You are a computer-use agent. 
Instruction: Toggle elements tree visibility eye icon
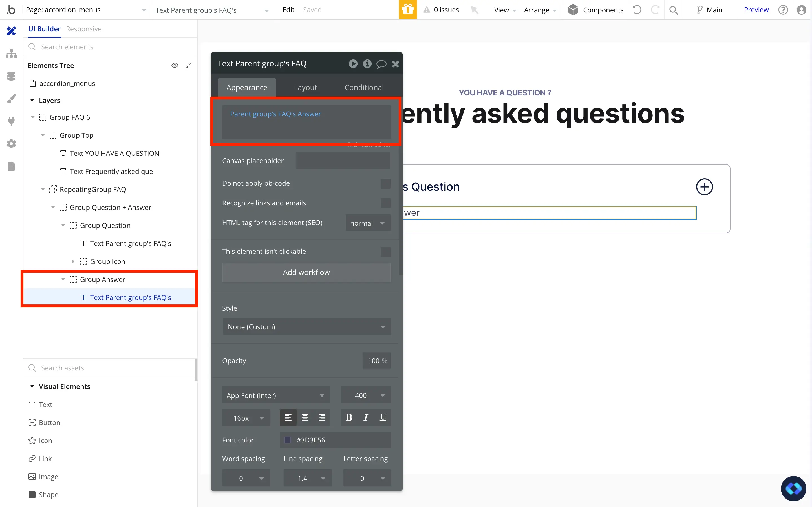(x=175, y=65)
